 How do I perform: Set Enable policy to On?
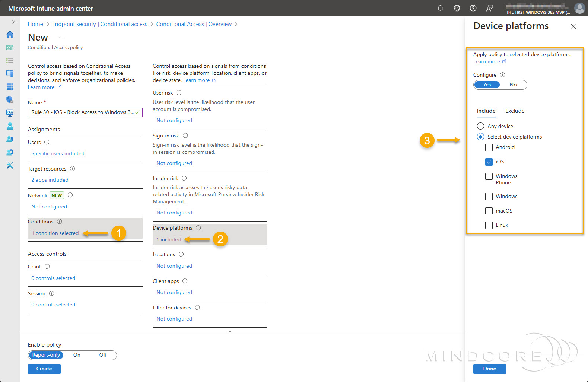click(77, 355)
